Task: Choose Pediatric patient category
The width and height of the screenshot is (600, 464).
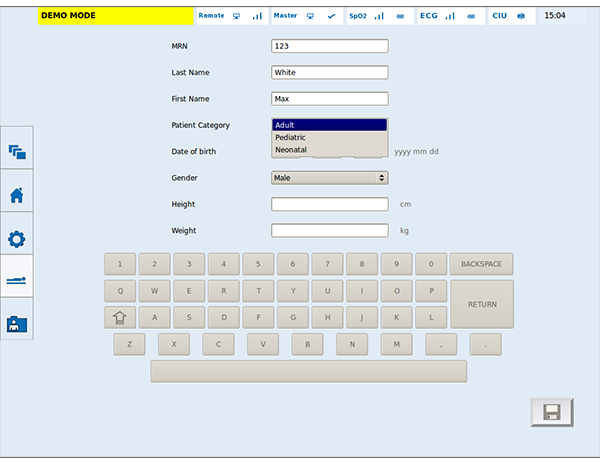Action: 329,137
